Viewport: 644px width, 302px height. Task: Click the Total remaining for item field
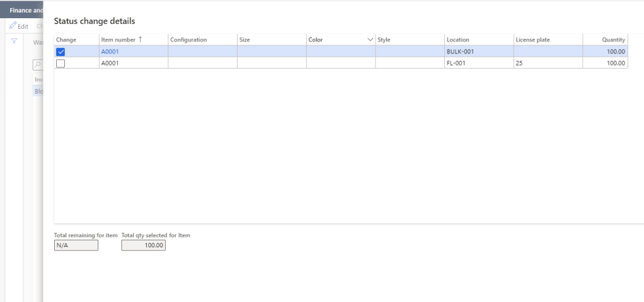pos(76,246)
